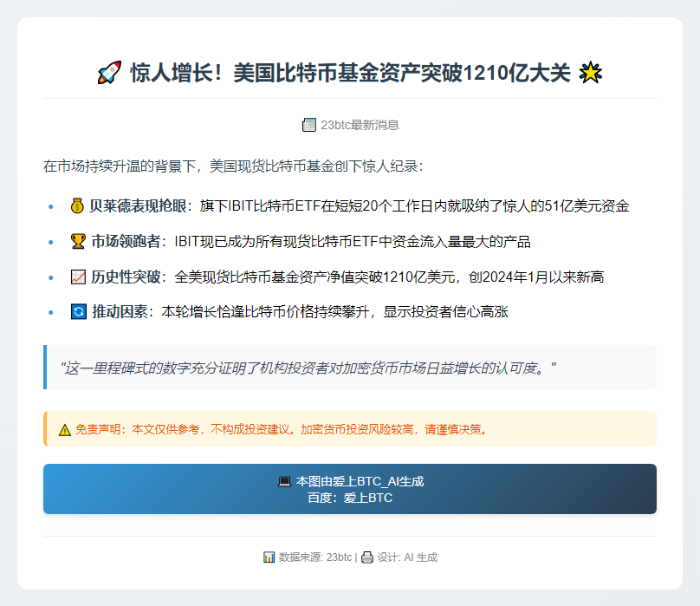
Task: Click the intro sentence 在市场持续升温的背景下
Action: (120, 166)
